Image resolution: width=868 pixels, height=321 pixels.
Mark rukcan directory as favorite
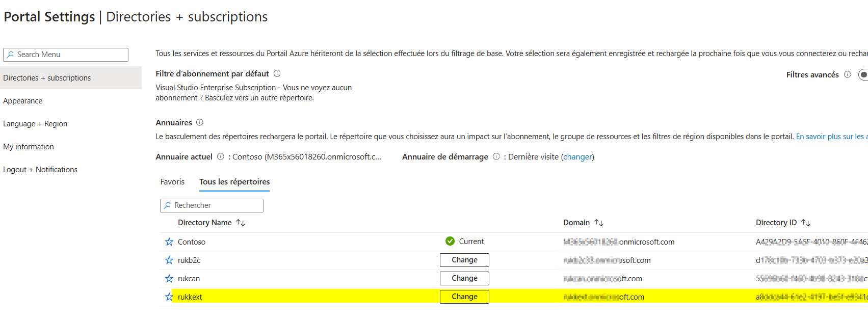tap(169, 278)
